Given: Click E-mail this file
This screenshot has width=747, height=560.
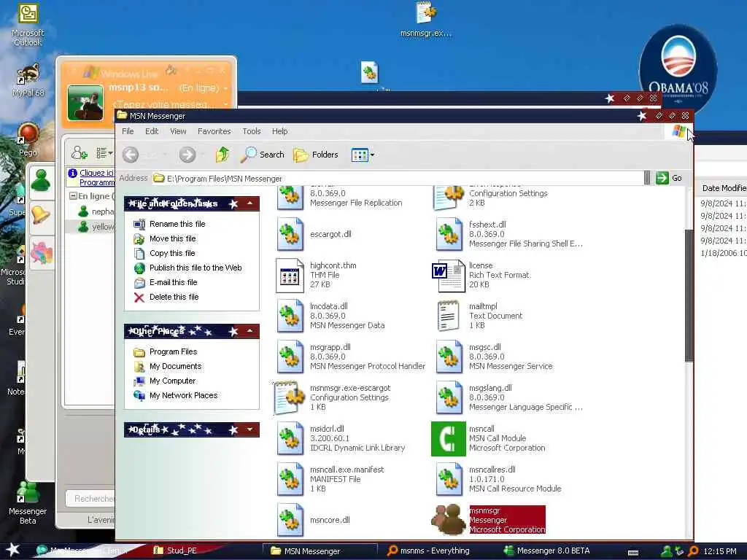Looking at the screenshot, I should (x=166, y=282).
